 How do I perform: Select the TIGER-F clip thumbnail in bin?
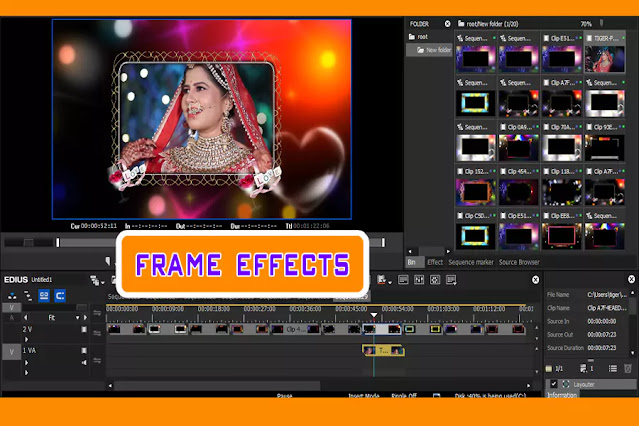(605, 59)
